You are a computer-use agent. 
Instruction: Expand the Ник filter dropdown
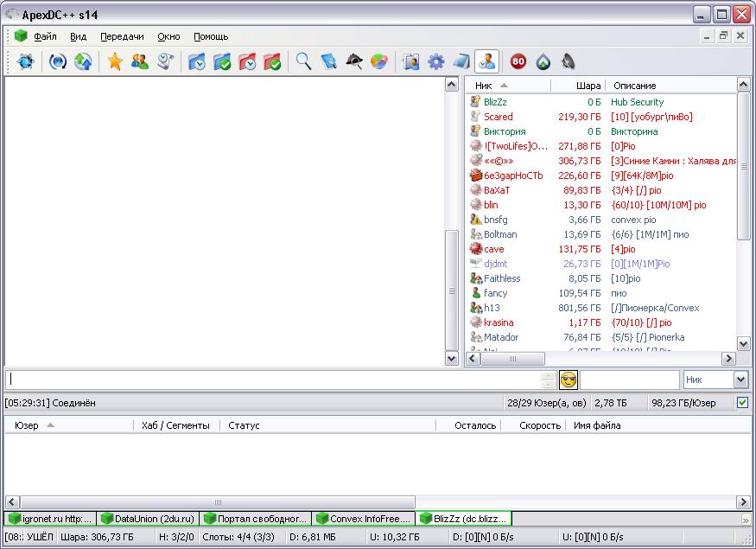point(740,380)
